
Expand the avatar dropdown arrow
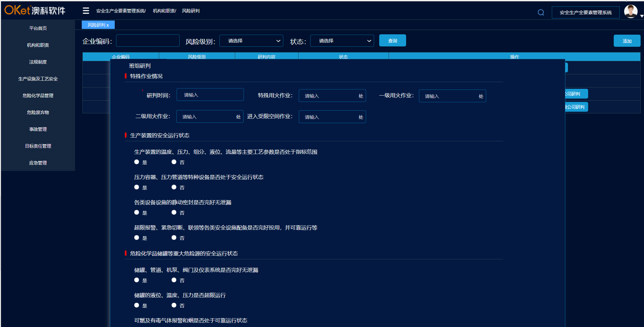(641, 16)
